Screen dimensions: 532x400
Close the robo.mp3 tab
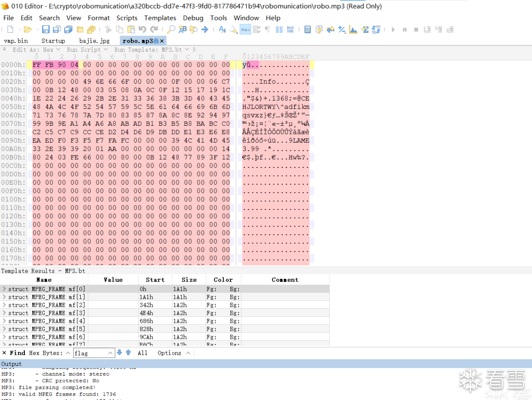coord(162,41)
